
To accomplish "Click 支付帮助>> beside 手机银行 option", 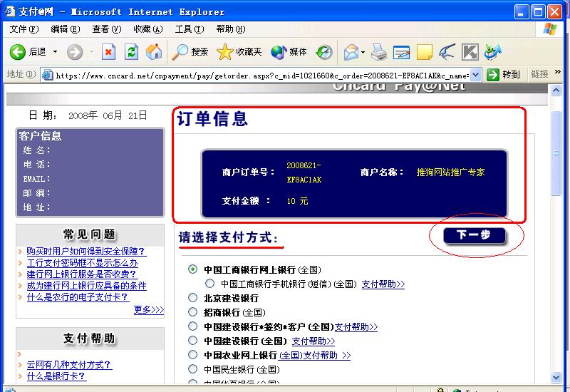I will point(383,284).
